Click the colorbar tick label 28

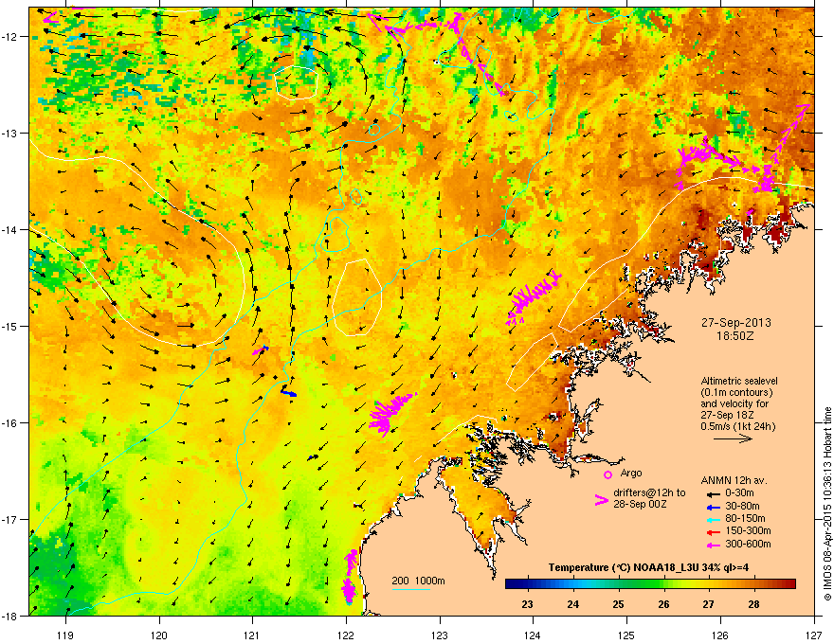(753, 604)
